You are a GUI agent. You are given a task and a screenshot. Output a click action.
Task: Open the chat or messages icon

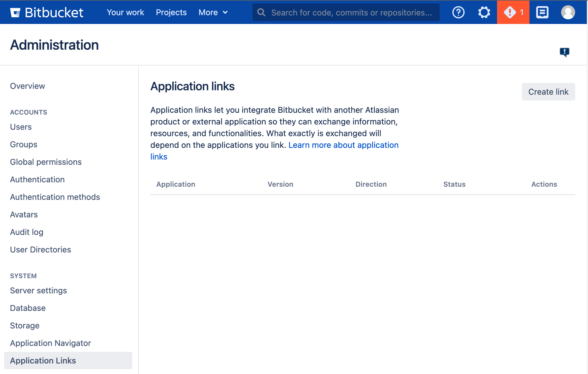[x=542, y=12]
